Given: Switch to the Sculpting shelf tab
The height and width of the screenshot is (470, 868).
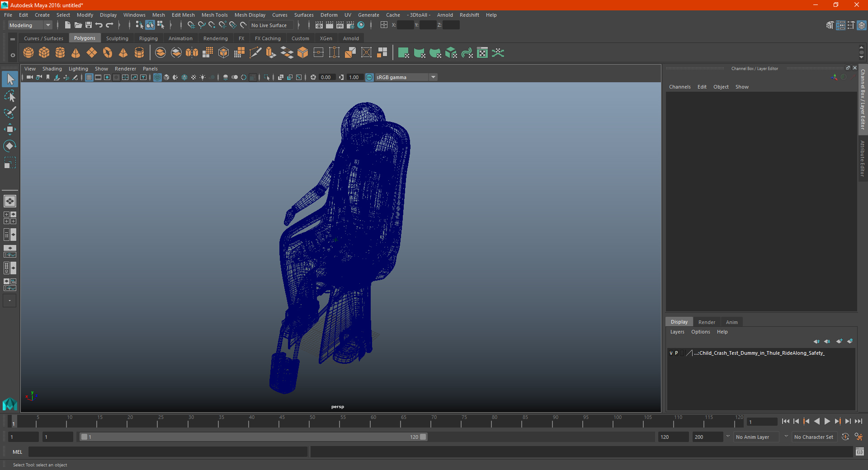Looking at the screenshot, I should pyautogui.click(x=117, y=38).
